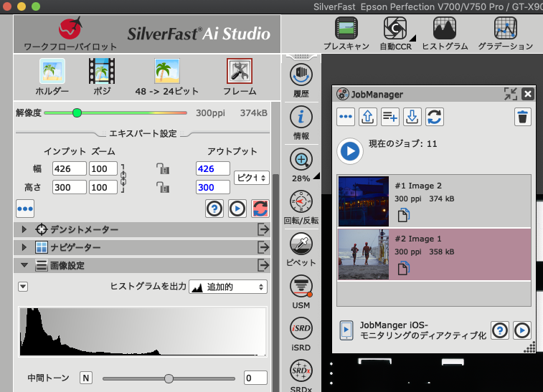543x392 pixels.
Task: Click copy settings icon on Image 2 job
Action: click(x=403, y=215)
